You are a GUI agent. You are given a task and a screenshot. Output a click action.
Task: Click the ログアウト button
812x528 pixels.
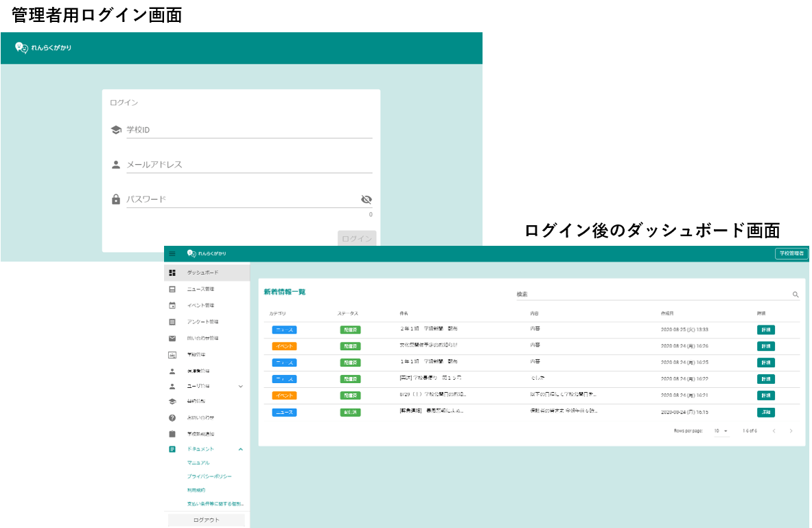207,520
